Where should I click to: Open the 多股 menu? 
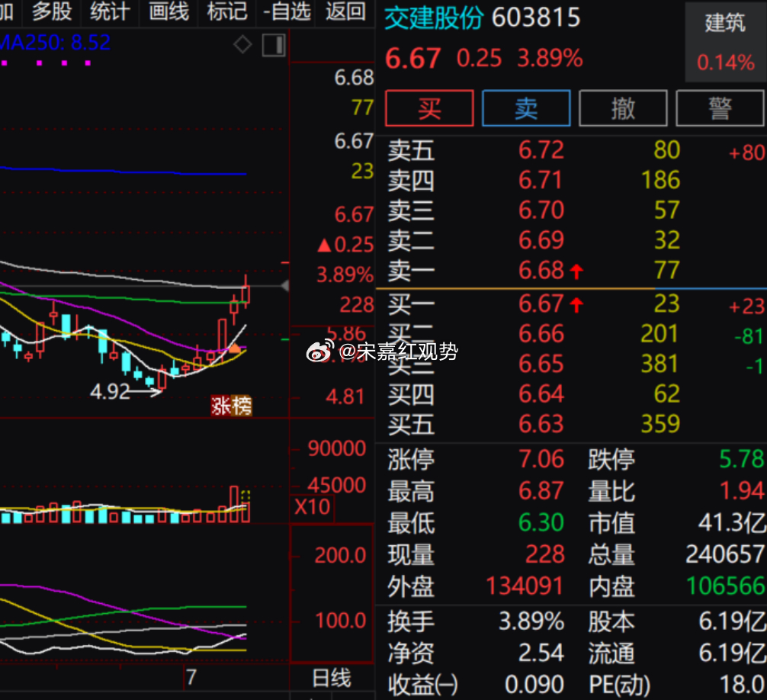(52, 11)
